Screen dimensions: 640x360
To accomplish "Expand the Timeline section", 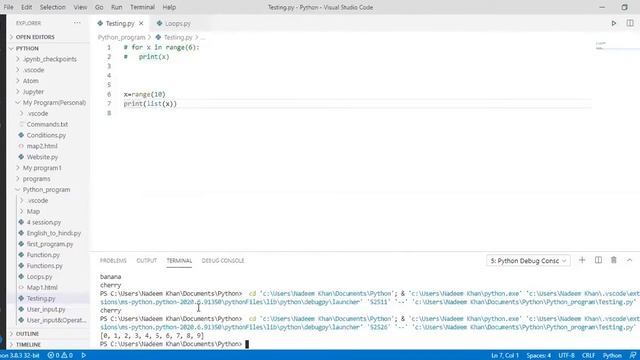I will (x=28, y=345).
